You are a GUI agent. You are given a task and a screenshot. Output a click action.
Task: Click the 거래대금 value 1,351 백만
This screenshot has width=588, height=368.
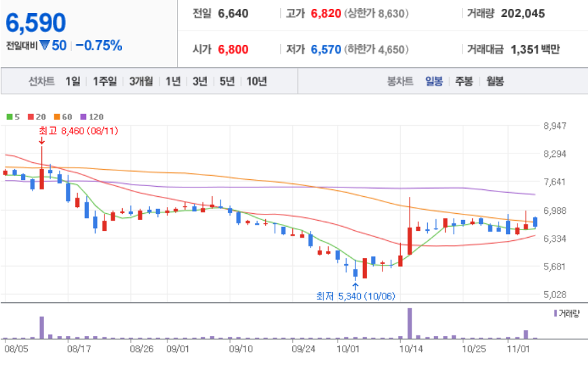point(535,49)
